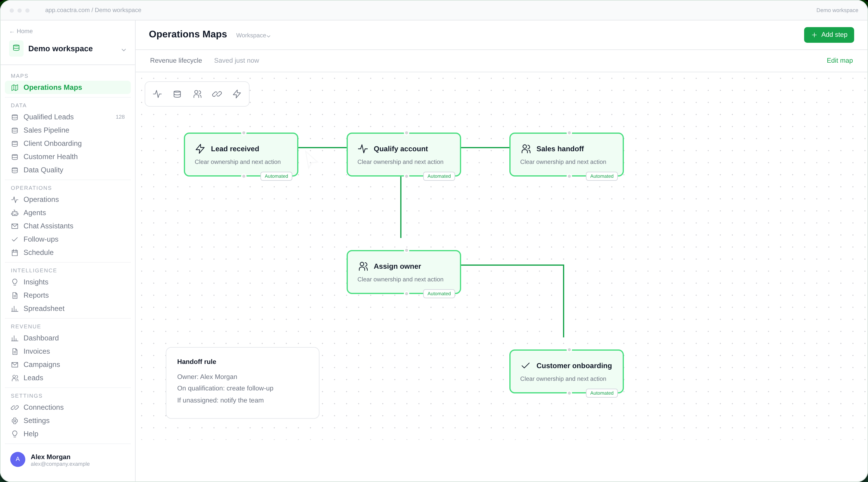Screen dimensions: 868x482
Task: Click Automated badge on Customer onboarding node
Action: pos(602,393)
